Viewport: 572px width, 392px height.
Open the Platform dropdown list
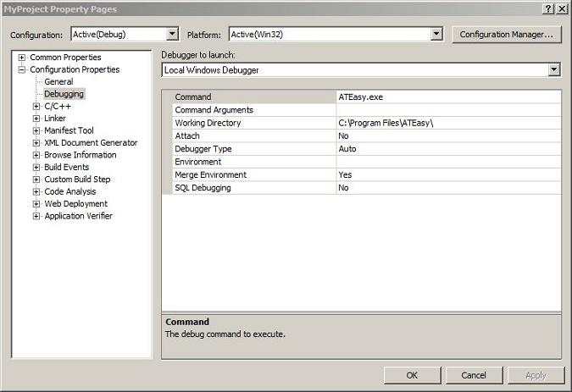tap(436, 35)
